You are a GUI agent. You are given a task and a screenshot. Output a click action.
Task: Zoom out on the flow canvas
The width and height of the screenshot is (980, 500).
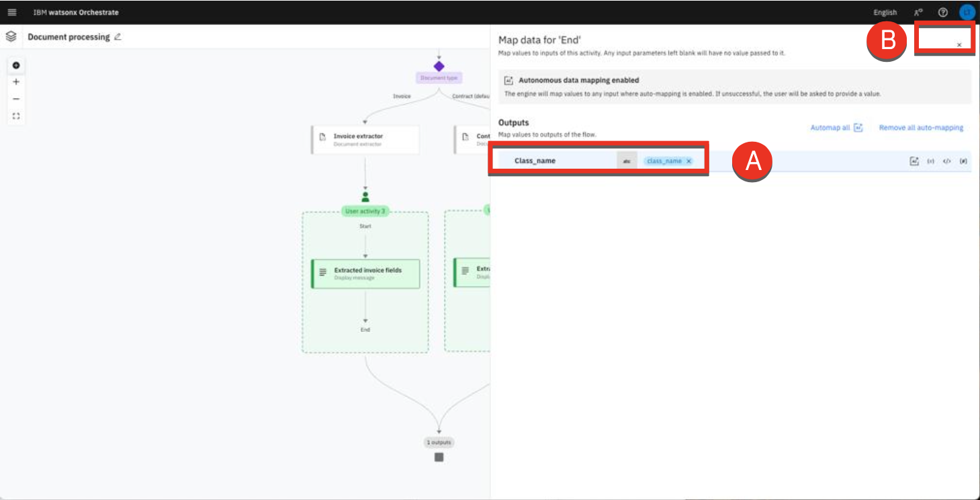point(16,99)
